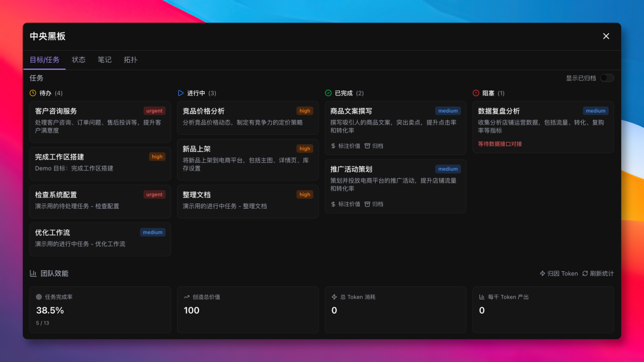Click the archive icon on 推广活动策划 card
The width and height of the screenshot is (644, 362).
click(x=367, y=204)
